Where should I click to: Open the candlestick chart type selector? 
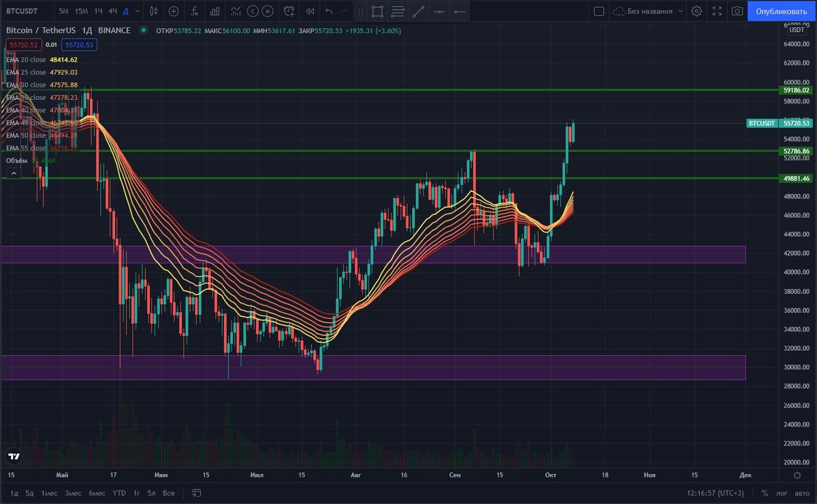[x=154, y=11]
